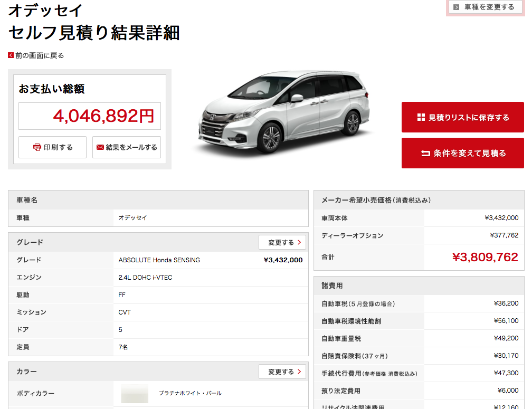Click the お支払い総額 heading
Viewport: 532px width, 409px height.
(x=52, y=89)
